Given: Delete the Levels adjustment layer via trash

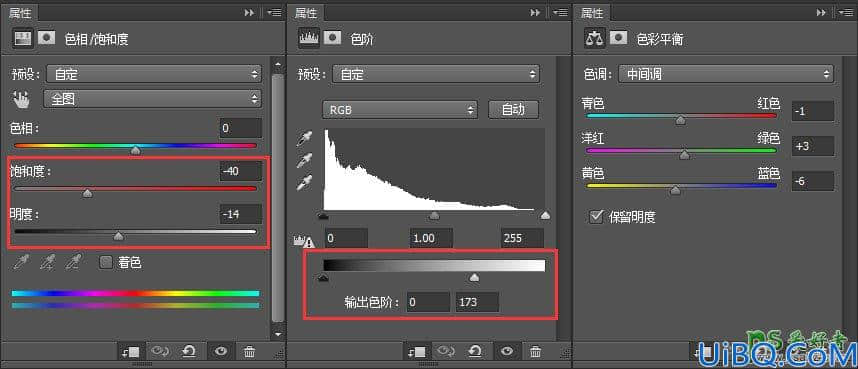Looking at the screenshot, I should [x=536, y=352].
